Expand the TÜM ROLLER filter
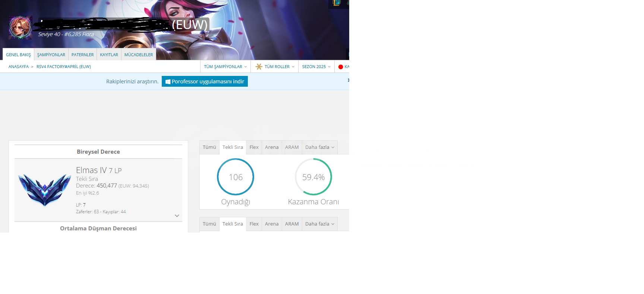 coord(275,67)
